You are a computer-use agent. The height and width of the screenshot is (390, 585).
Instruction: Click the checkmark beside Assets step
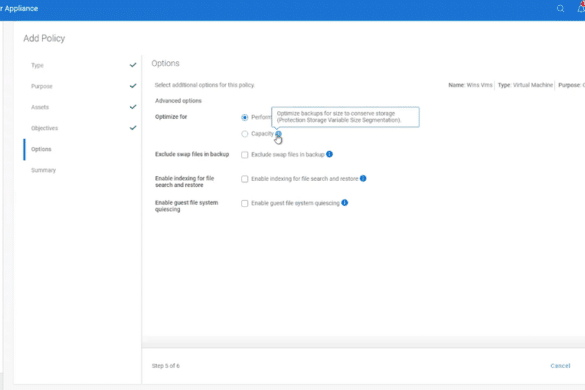133,107
